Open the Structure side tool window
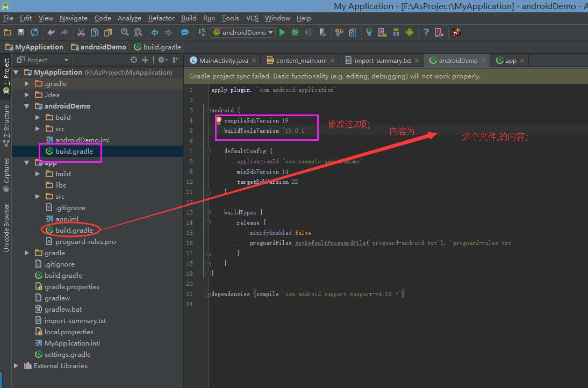 (6, 125)
